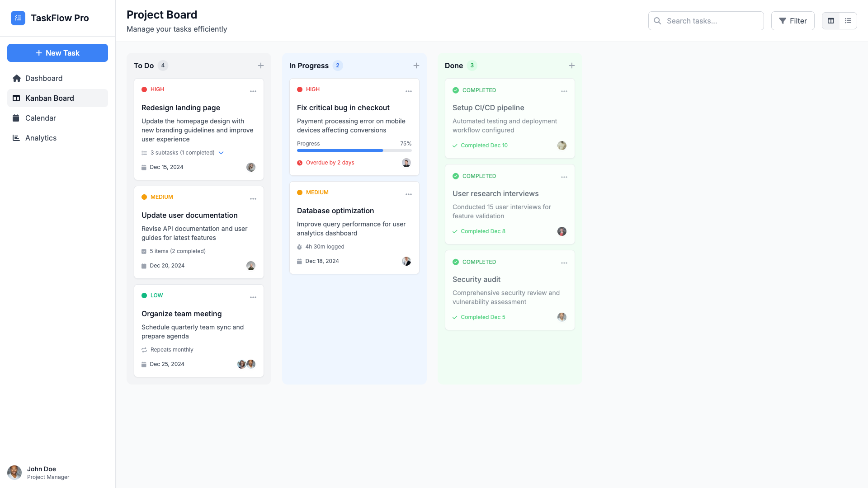The height and width of the screenshot is (488, 868).
Task: Open options menu on Setup CI/CD pipeline card
Action: point(564,91)
